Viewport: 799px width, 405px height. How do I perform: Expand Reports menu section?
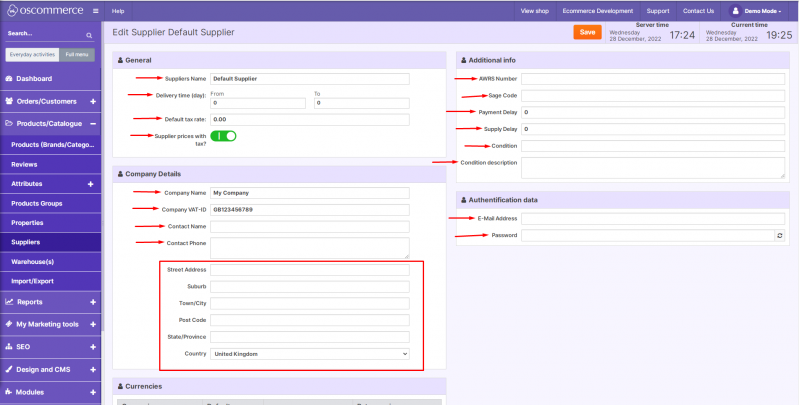pyautogui.click(x=93, y=302)
